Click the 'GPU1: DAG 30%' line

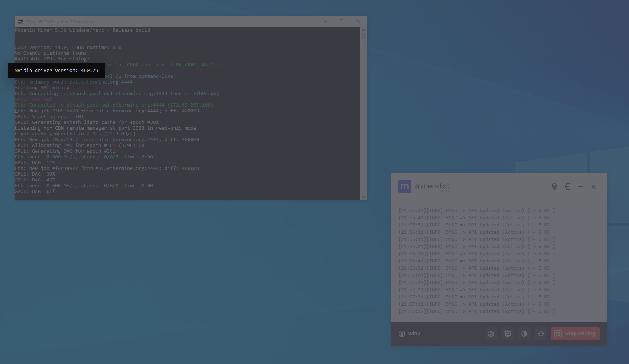coord(35,174)
